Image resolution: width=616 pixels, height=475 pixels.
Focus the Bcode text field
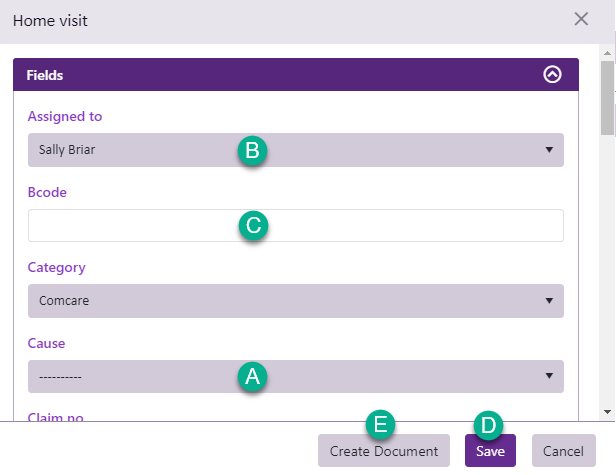296,225
